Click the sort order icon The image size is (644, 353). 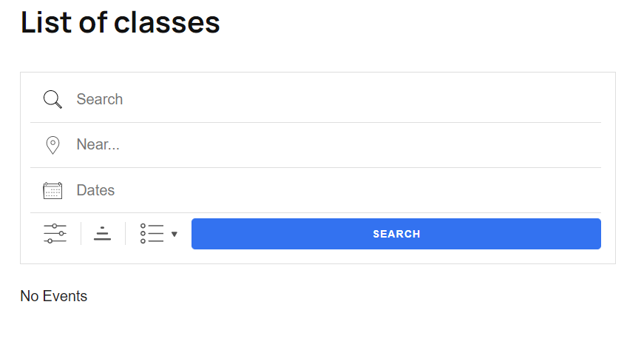click(x=103, y=234)
